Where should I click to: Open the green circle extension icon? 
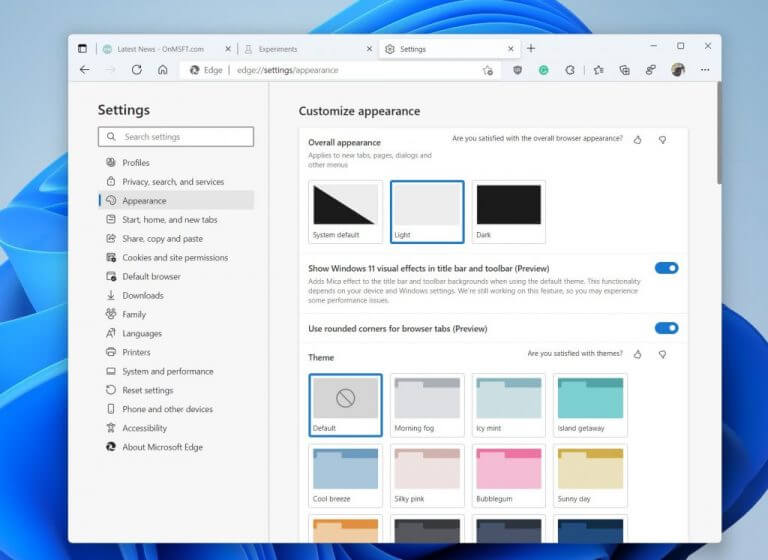coord(543,71)
